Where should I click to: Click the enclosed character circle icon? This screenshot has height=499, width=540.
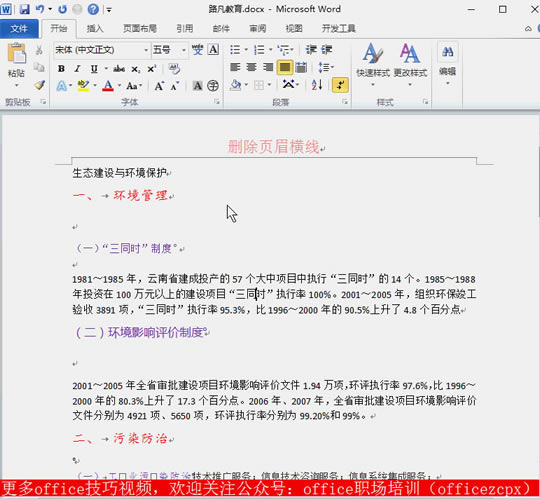point(213,85)
